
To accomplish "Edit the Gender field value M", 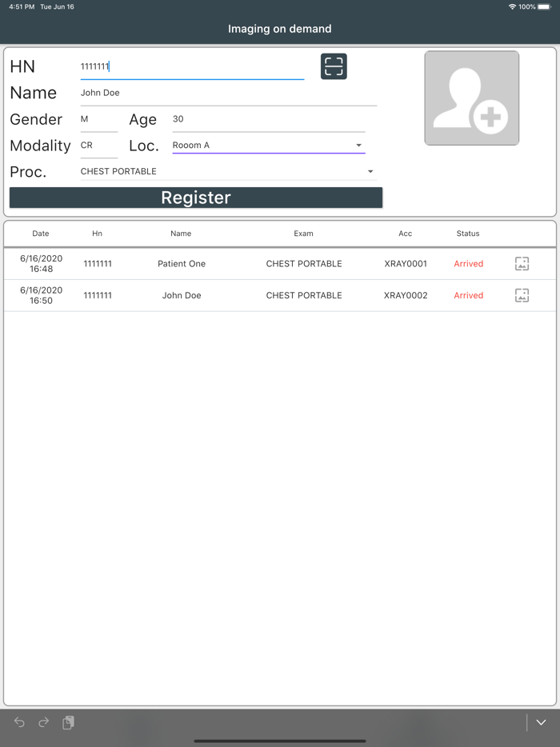I will (99, 119).
